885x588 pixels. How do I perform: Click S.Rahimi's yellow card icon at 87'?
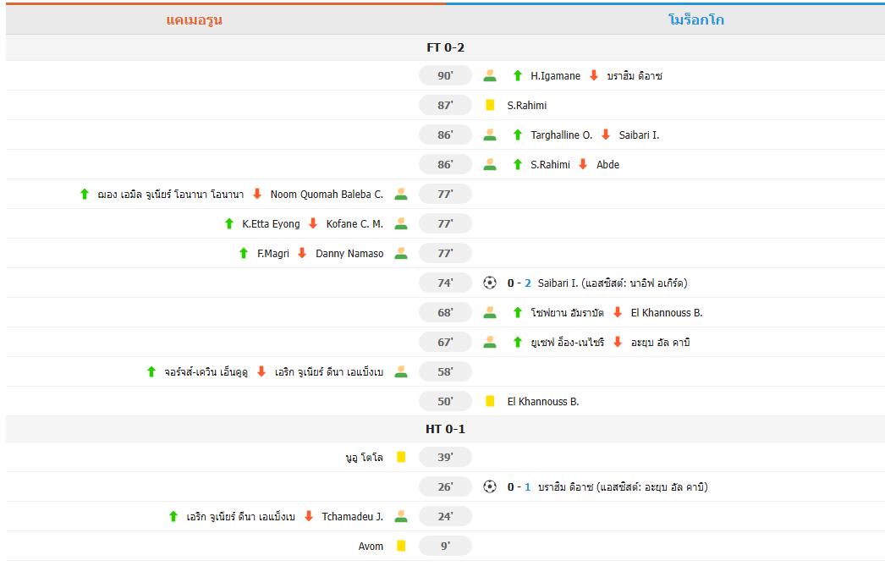[490, 105]
